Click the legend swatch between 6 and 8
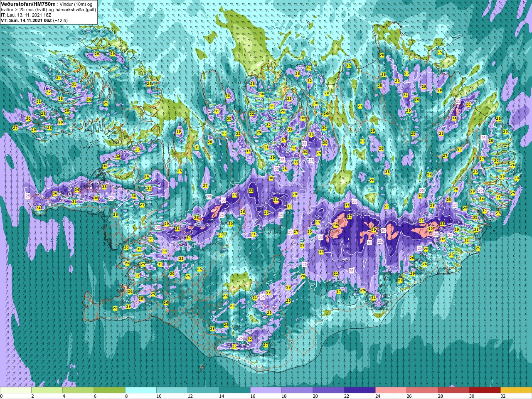The height and width of the screenshot is (399, 532). click(x=109, y=390)
